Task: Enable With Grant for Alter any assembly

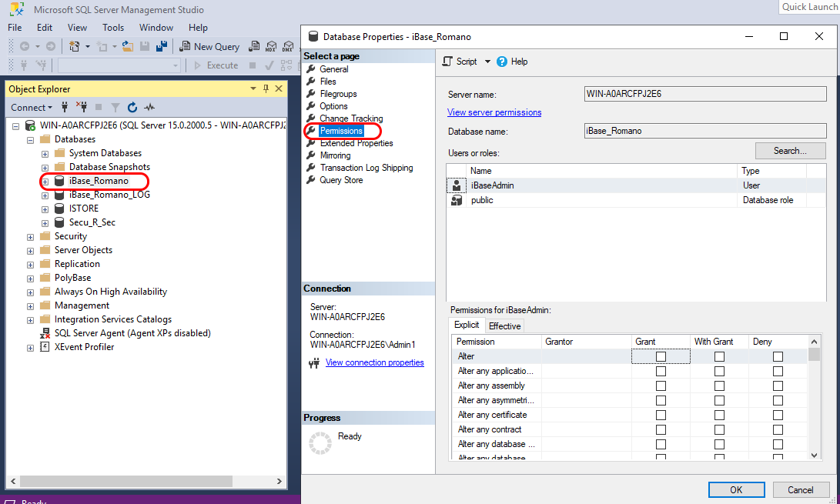Action: point(719,385)
